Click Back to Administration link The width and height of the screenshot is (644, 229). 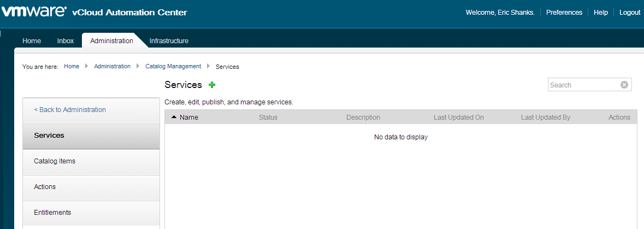(70, 110)
